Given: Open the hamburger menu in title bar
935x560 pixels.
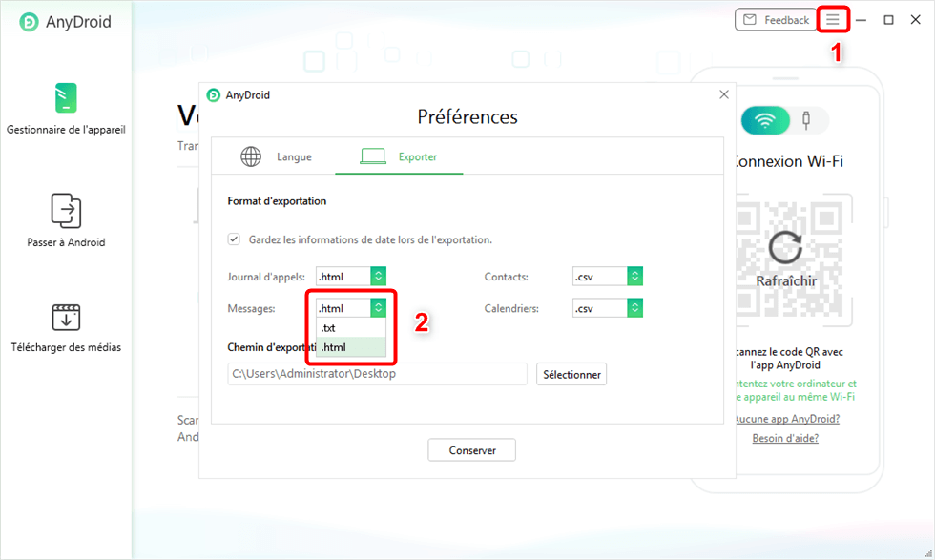Looking at the screenshot, I should click(x=833, y=20).
